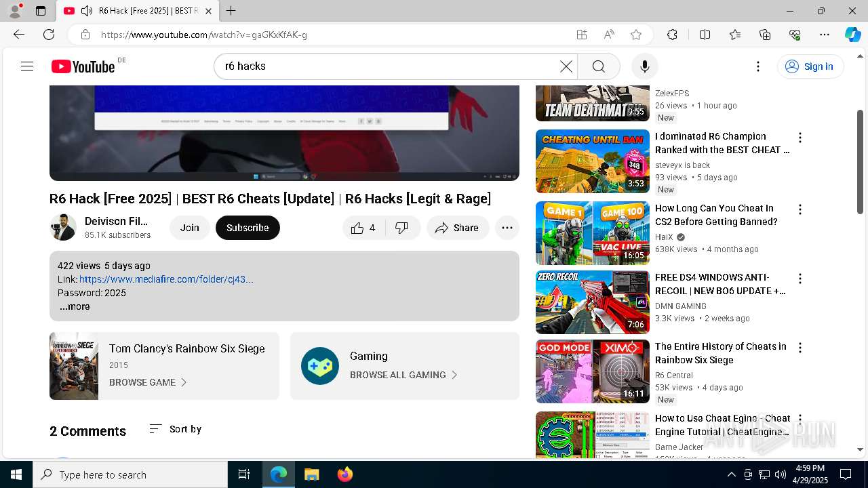Screen dimensions: 868x488
Task: Open the Favorites list
Action: click(x=735, y=35)
